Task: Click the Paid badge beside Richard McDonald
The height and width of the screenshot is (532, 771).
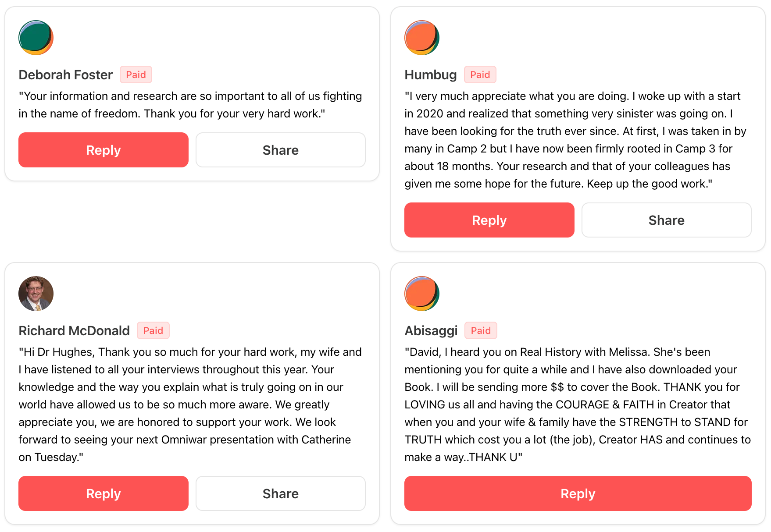Action: (153, 331)
